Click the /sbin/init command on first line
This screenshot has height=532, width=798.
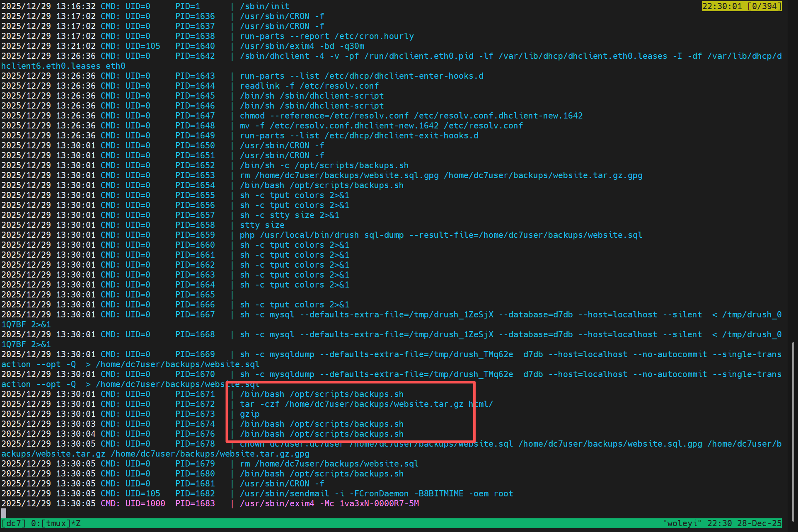[x=264, y=6]
